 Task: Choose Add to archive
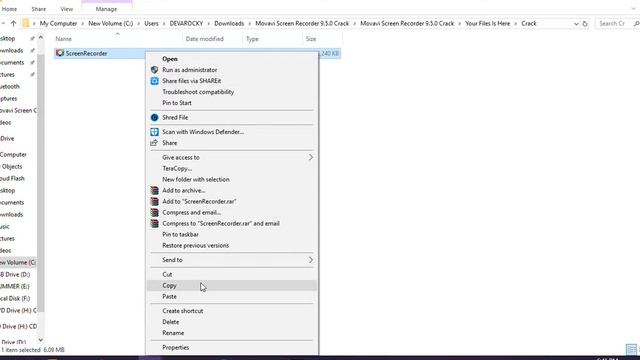pyautogui.click(x=232, y=191)
